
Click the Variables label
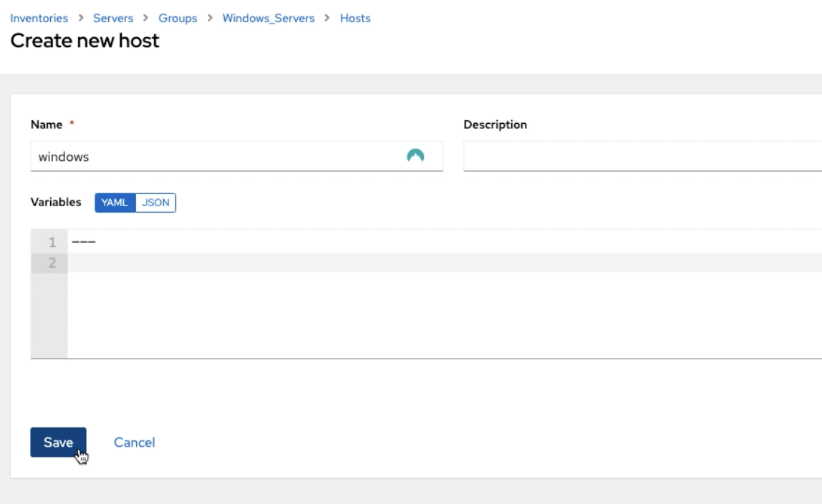click(x=56, y=202)
